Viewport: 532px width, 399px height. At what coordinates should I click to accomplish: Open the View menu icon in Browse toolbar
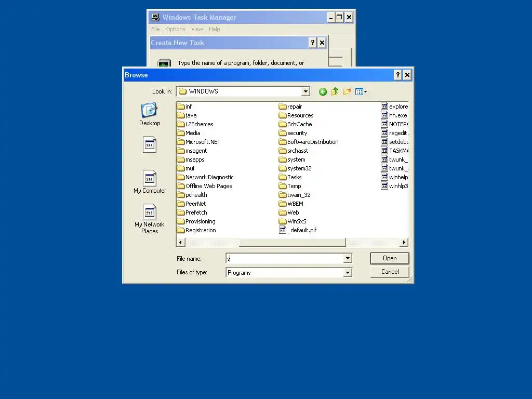pyautogui.click(x=361, y=91)
